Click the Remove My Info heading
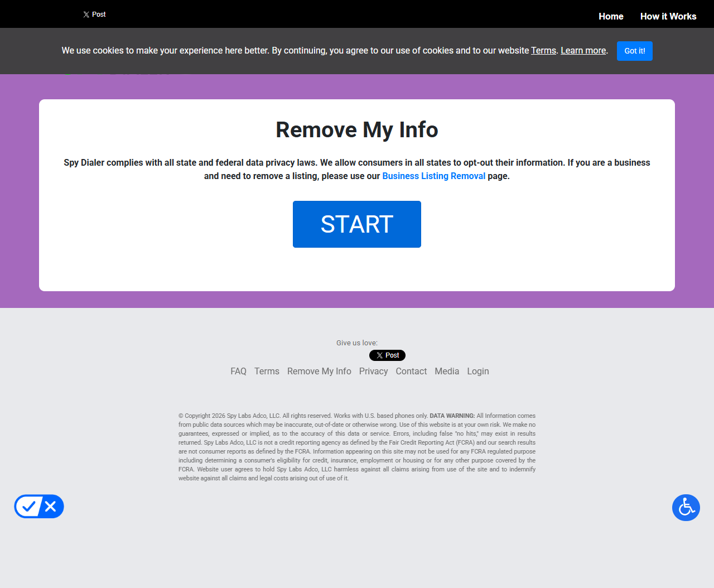The image size is (714, 588). tap(357, 129)
